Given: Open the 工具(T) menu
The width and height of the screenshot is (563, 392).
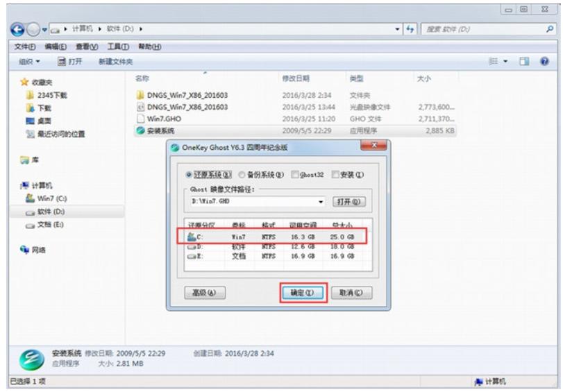Looking at the screenshot, I should (118, 46).
